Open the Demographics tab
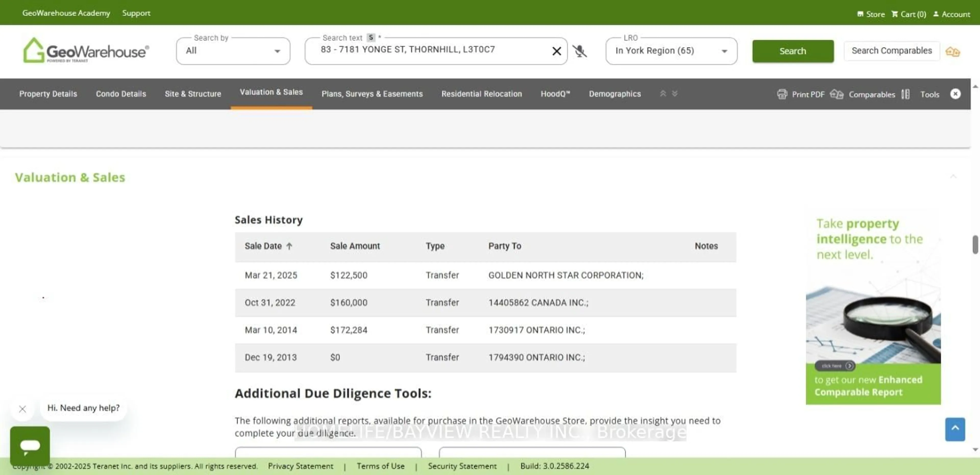Viewport: 980px width, 475px height. pyautogui.click(x=615, y=94)
